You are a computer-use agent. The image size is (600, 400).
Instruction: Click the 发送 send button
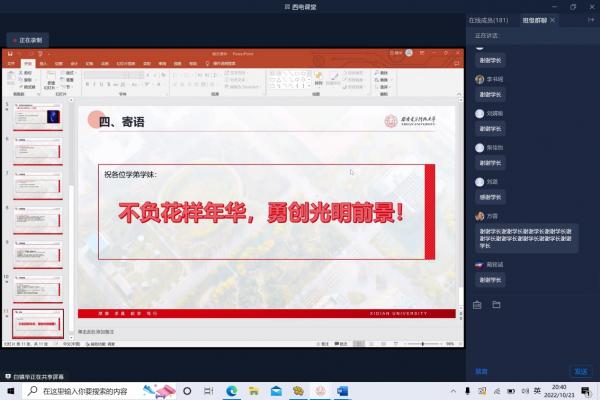pos(581,370)
